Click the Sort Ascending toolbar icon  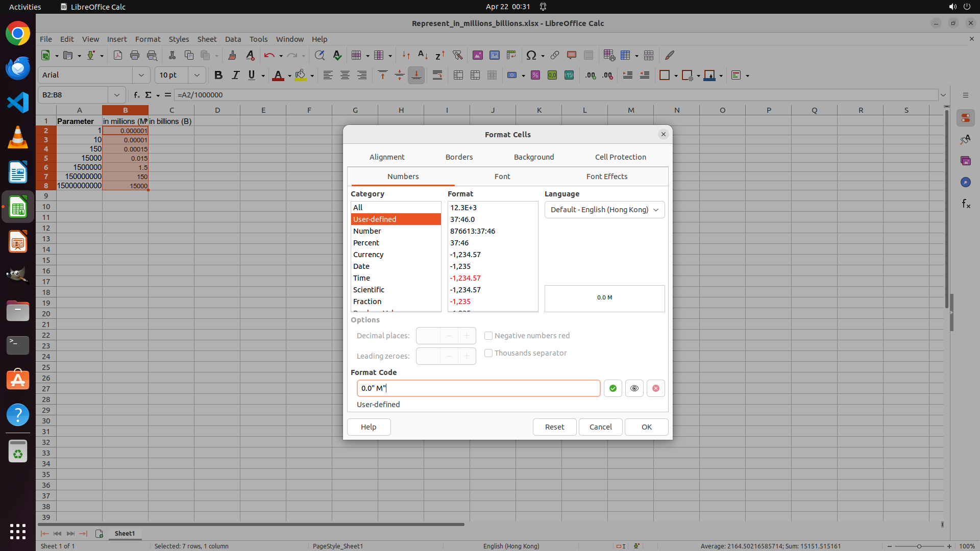point(423,55)
